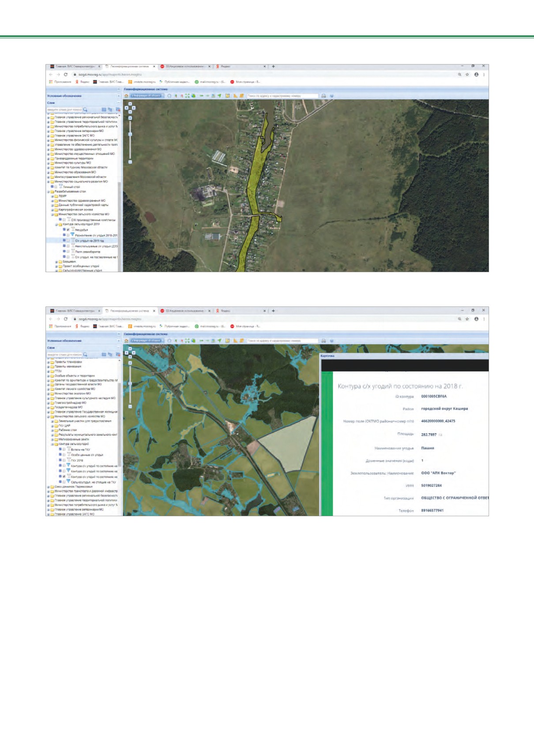Click the zoom slider handle on the upper map
Image resolution: width=534 pixels, height=756 pixels.
130,134
